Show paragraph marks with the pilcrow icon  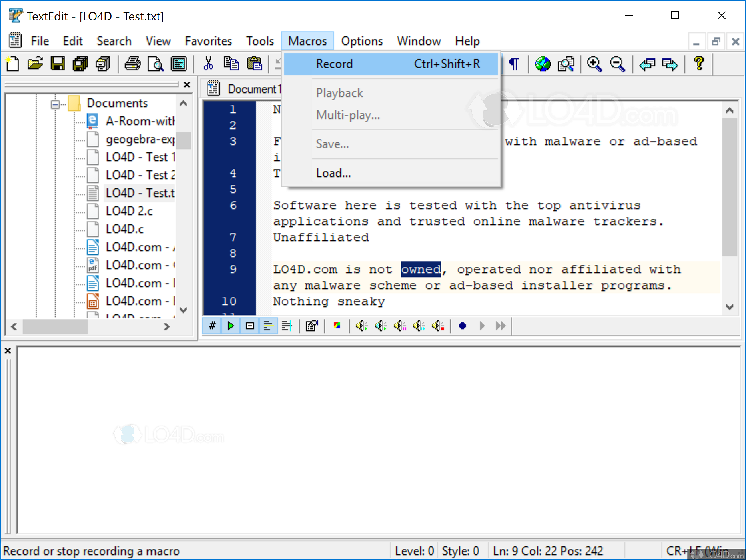pyautogui.click(x=514, y=64)
